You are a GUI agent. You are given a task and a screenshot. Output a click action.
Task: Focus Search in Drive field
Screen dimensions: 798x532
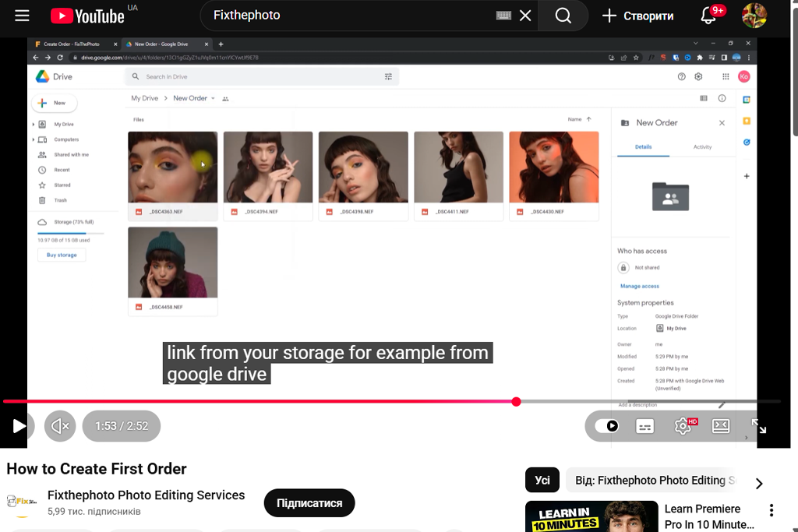[262, 77]
